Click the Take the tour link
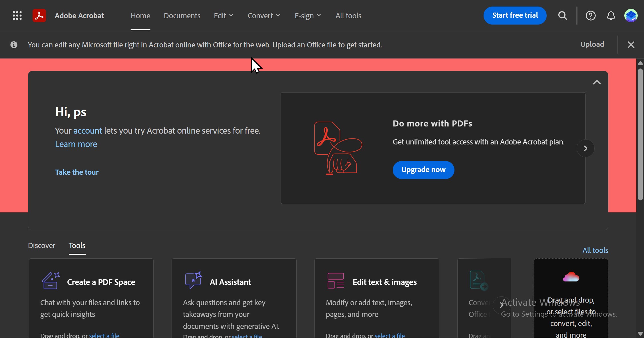This screenshot has width=644, height=338. [77, 172]
